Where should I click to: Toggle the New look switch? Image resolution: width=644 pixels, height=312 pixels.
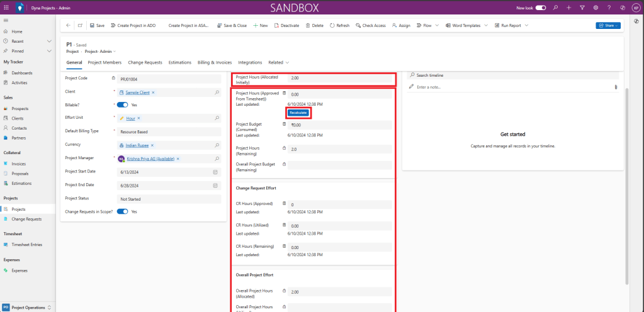540,8
